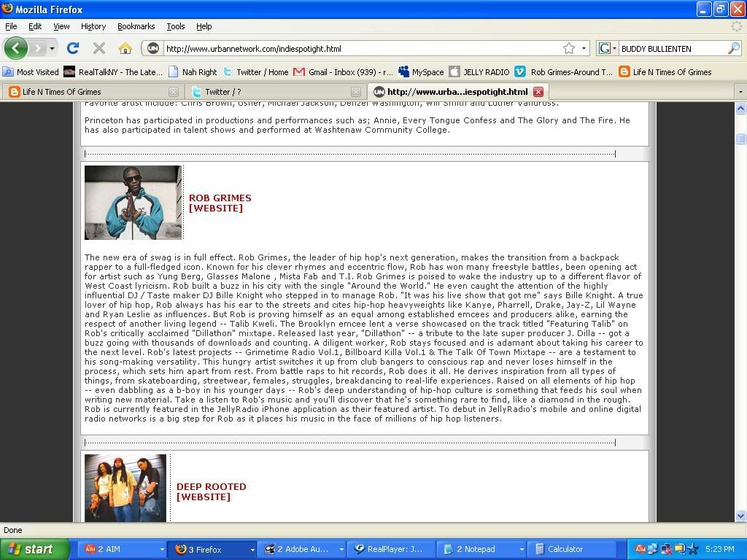Click the star icon in system tray
Screen dimensions: 747x560
(693, 549)
